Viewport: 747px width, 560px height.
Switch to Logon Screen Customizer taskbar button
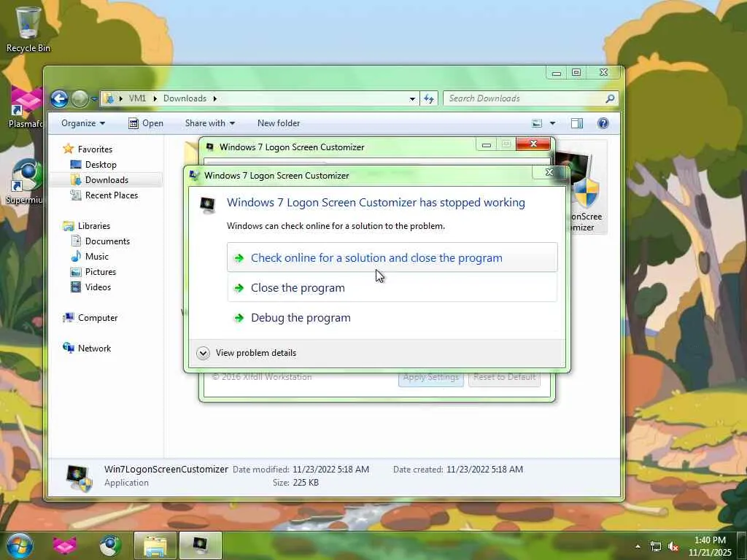coord(201,545)
